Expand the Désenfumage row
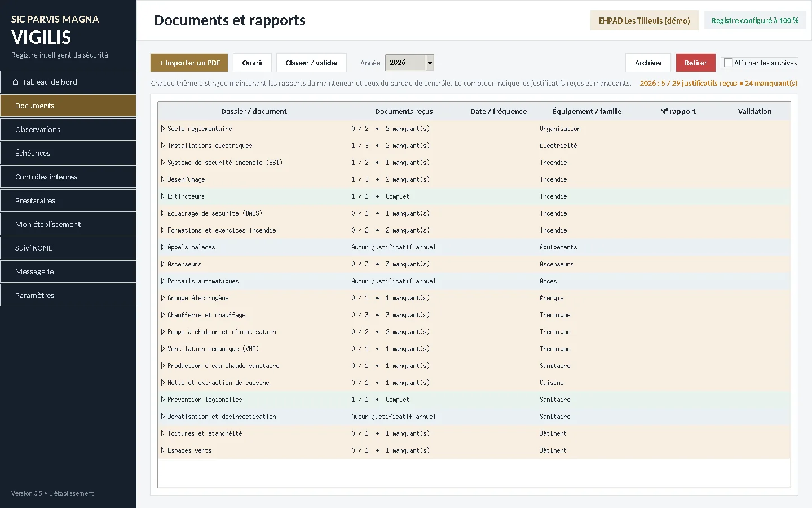 point(163,179)
